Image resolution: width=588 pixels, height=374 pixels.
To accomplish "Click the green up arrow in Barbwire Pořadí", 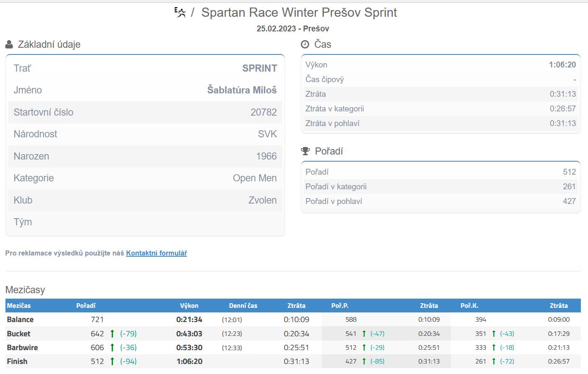I will 112,348.
